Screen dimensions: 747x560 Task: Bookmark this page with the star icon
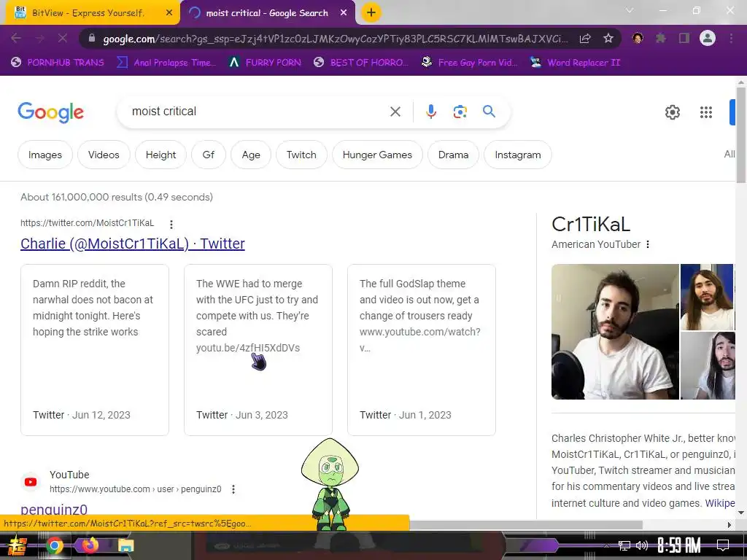coord(608,39)
